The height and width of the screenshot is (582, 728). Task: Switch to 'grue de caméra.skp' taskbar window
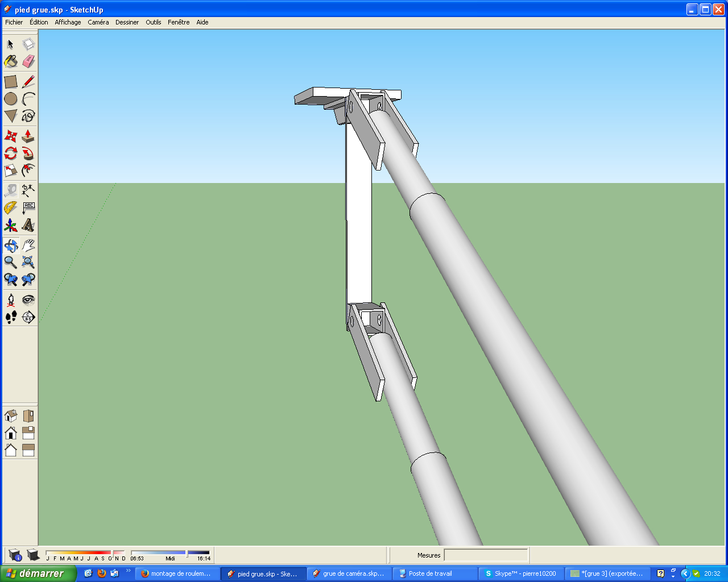click(349, 573)
